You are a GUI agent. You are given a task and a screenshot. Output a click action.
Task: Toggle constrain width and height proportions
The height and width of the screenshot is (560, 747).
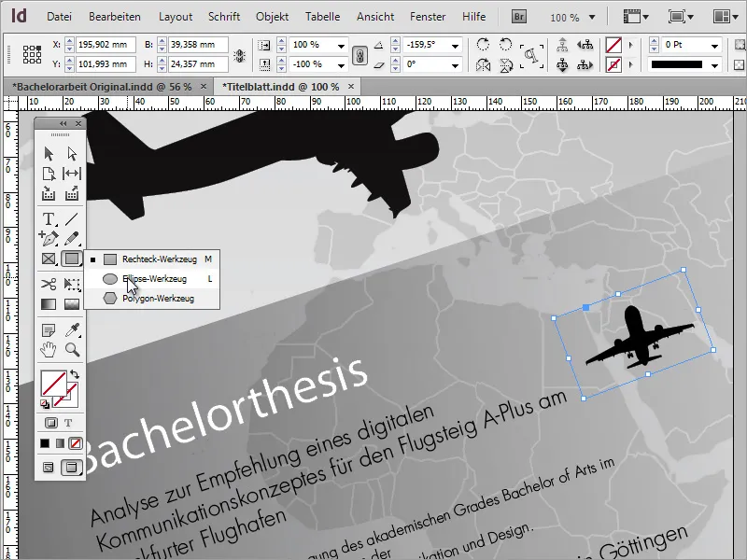tap(239, 55)
